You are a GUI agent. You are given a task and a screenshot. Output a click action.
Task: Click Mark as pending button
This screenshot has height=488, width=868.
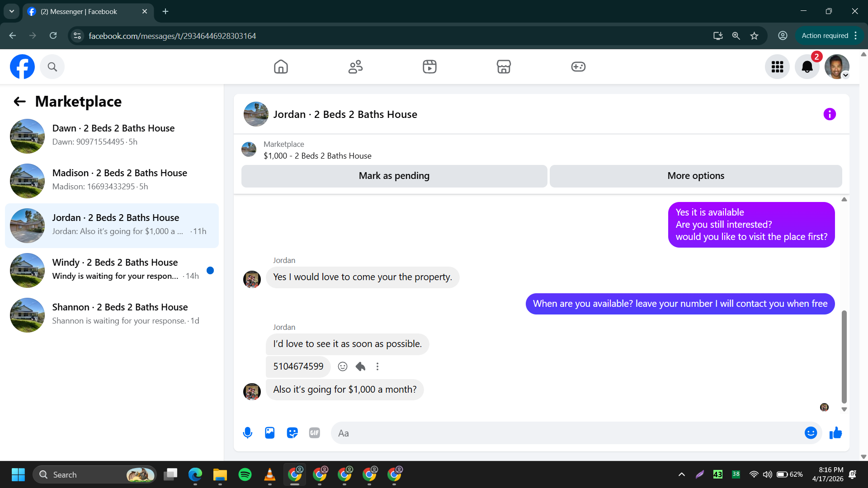pos(394,176)
